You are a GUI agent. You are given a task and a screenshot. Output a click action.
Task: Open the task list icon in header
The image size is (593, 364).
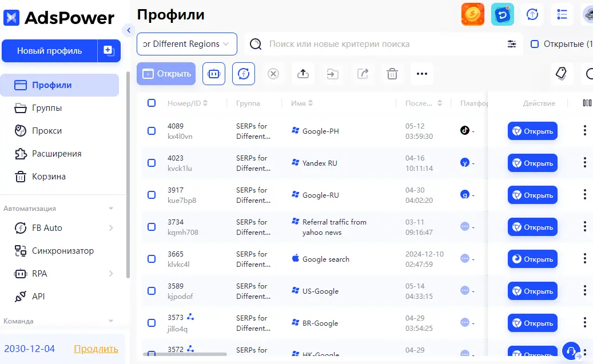click(562, 15)
